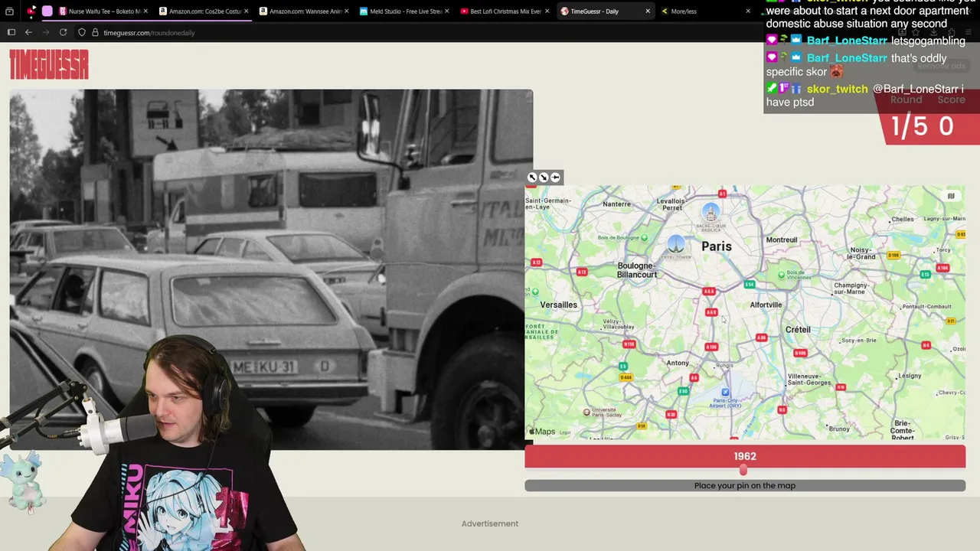The height and width of the screenshot is (551, 980).
Task: Click Noisy-le-Grand on the map
Action: click(861, 253)
